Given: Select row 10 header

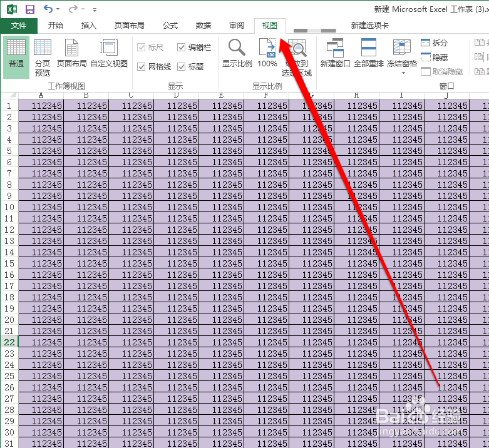Looking at the screenshot, I should point(9,207).
